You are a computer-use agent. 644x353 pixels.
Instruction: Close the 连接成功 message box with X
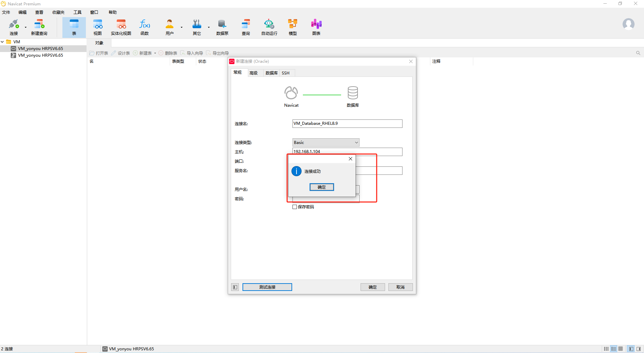351,159
